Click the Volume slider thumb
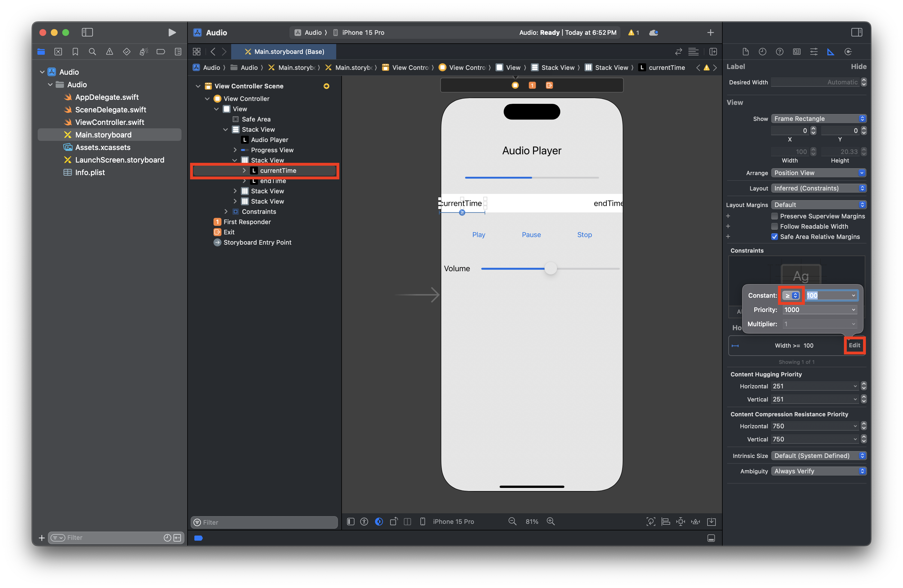Viewport: 903px width, 588px height. pos(551,268)
